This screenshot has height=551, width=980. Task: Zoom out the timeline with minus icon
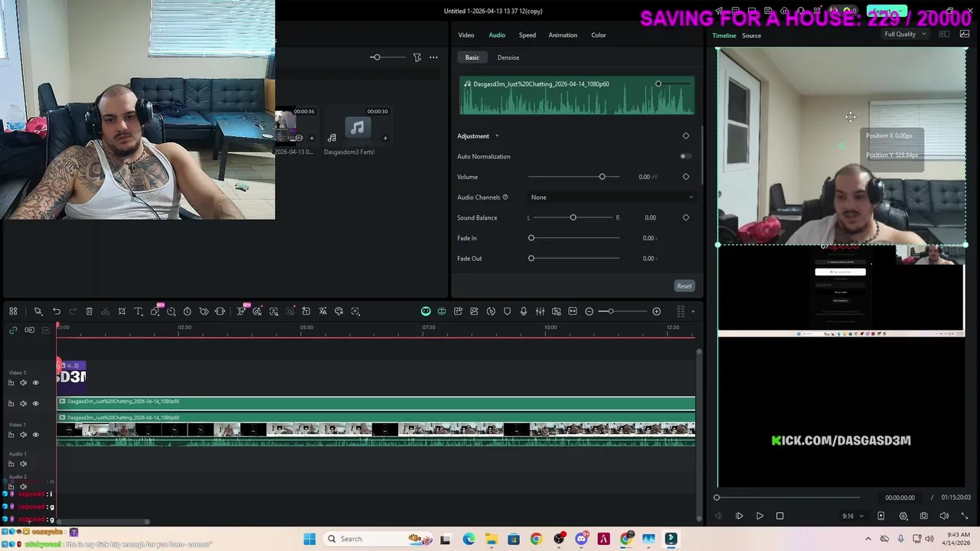(589, 311)
